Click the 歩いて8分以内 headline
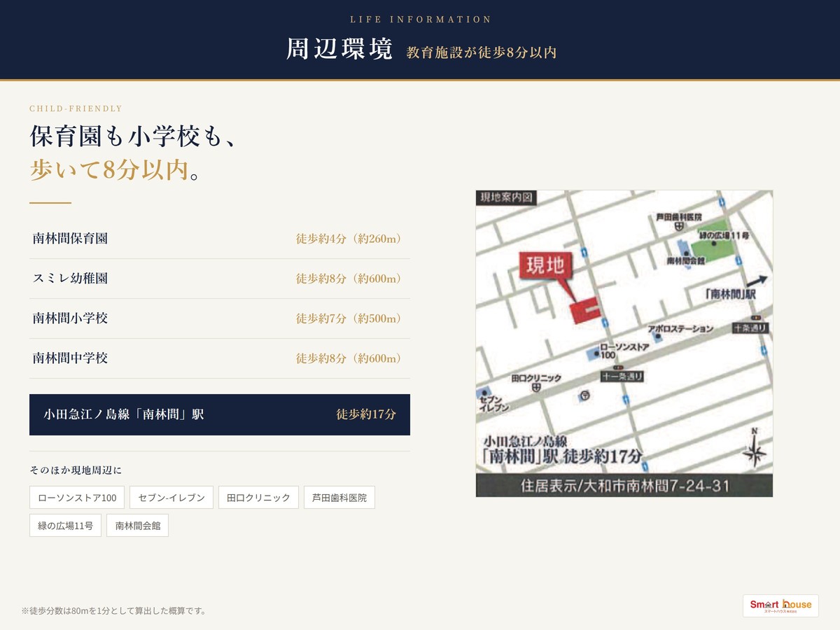This screenshot has height=630, width=840. click(109, 170)
